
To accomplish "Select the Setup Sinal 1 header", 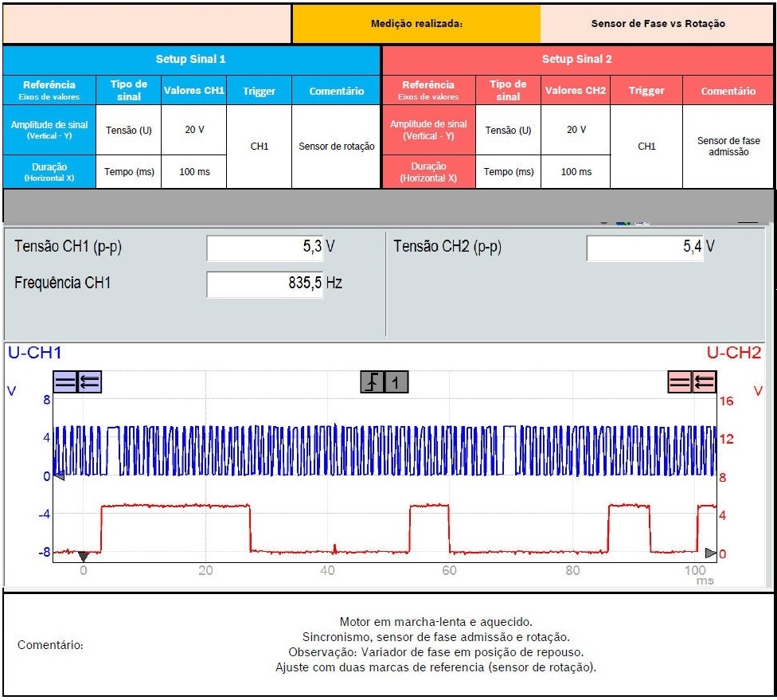I will coord(191,60).
